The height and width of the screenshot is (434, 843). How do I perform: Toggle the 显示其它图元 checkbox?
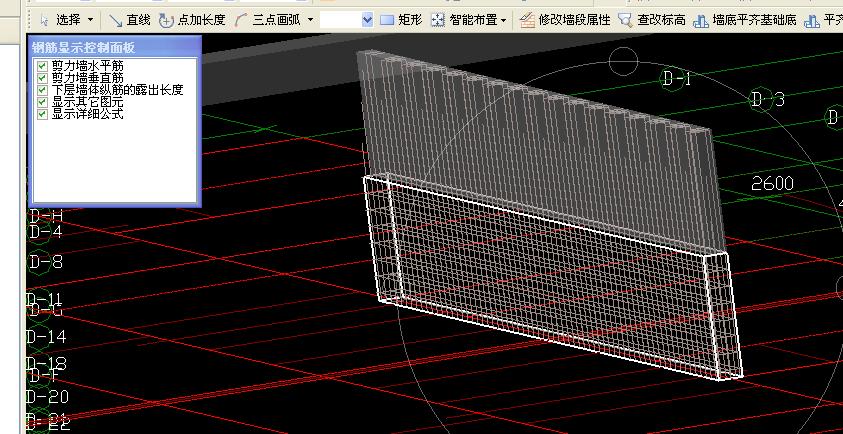click(42, 102)
